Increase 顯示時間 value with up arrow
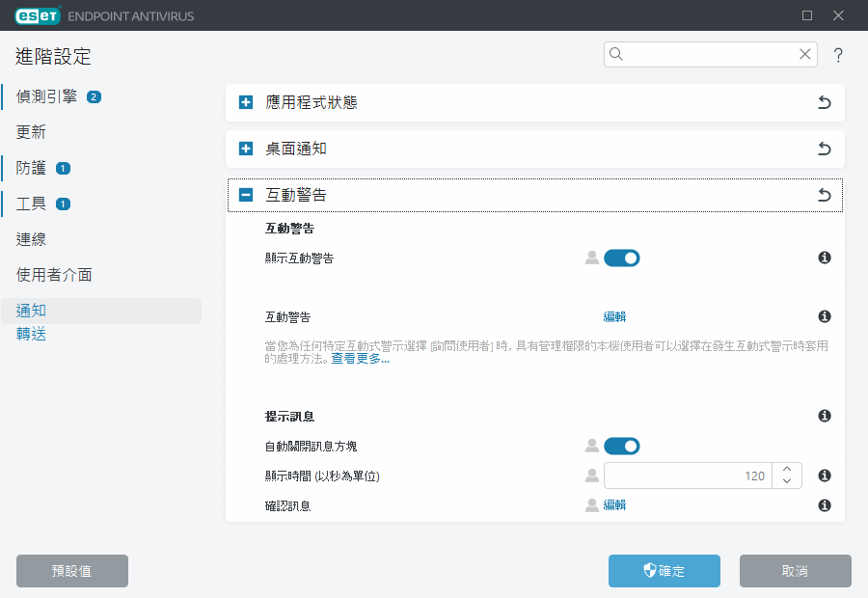Screen dimensions: 868x598 click(x=787, y=469)
